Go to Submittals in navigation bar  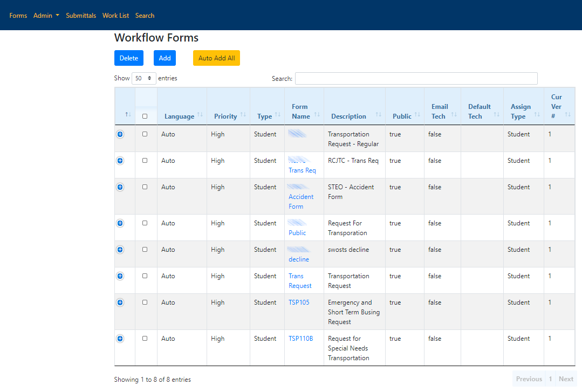[81, 16]
